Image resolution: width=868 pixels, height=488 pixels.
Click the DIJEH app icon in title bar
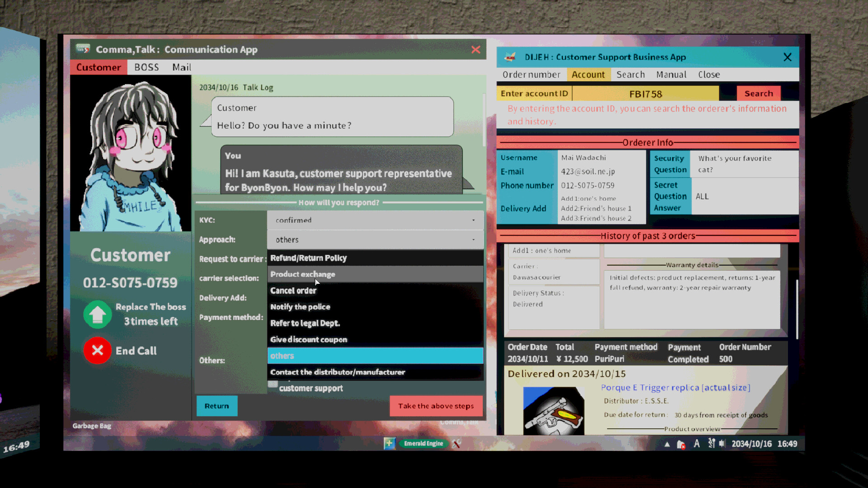pyautogui.click(x=511, y=57)
